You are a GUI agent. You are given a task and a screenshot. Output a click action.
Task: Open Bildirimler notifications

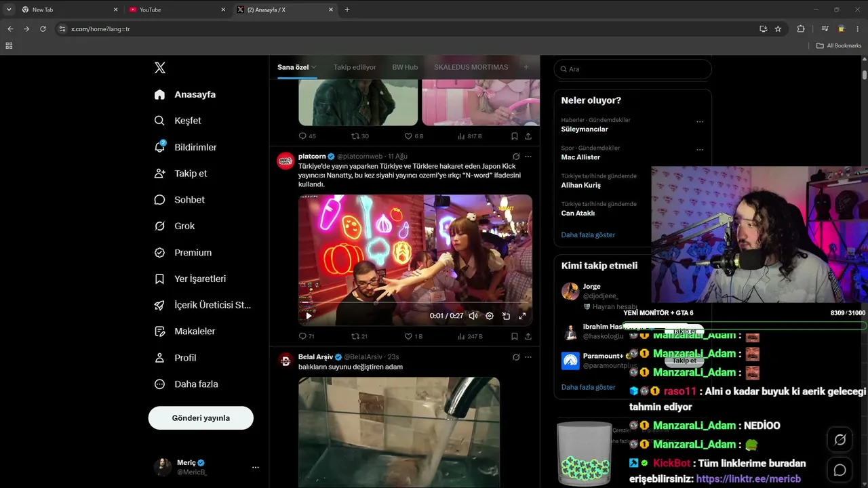[185, 147]
